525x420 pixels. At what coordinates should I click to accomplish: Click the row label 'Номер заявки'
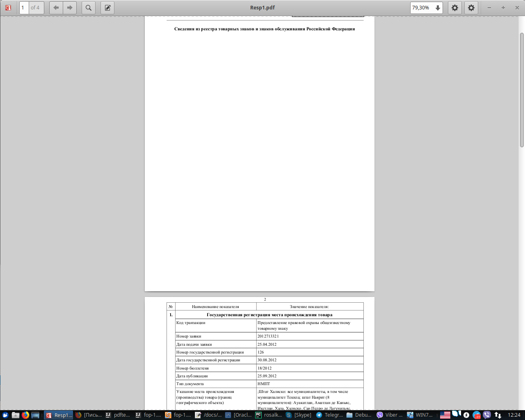pyautogui.click(x=189, y=336)
